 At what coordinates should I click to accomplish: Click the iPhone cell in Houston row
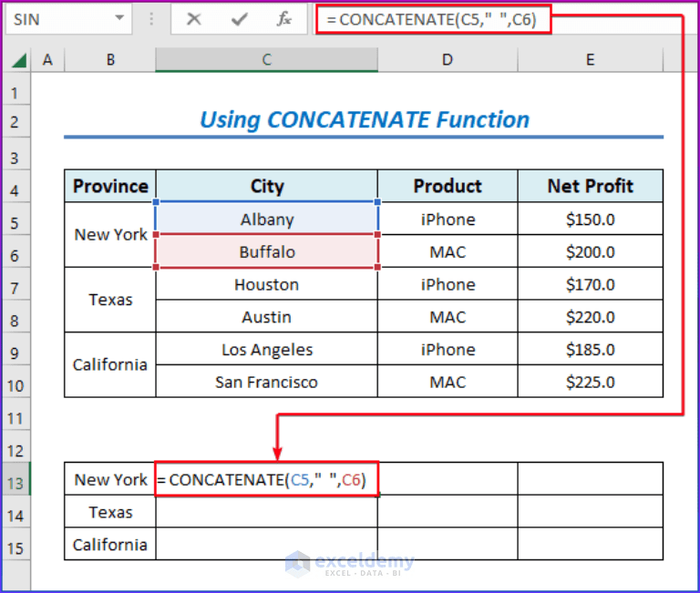(x=448, y=284)
